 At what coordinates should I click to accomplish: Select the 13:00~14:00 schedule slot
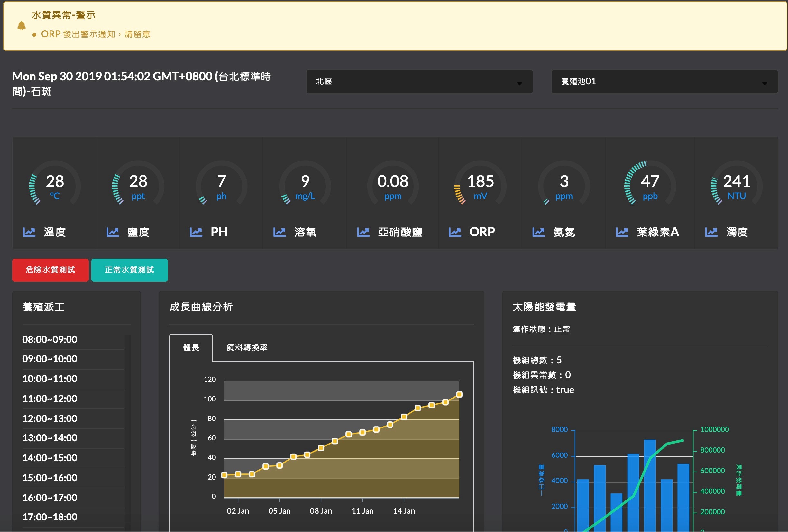pos(73,438)
